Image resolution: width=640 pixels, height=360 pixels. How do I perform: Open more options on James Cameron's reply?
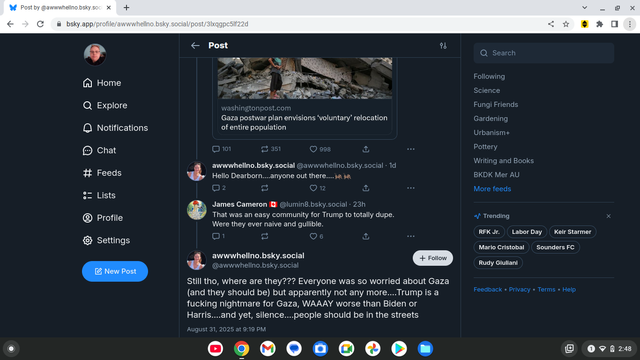pyautogui.click(x=411, y=236)
